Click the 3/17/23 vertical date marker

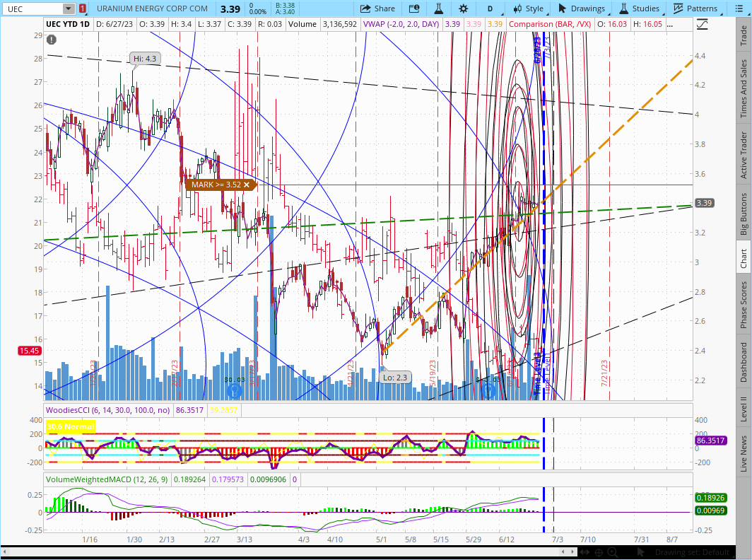(252, 373)
